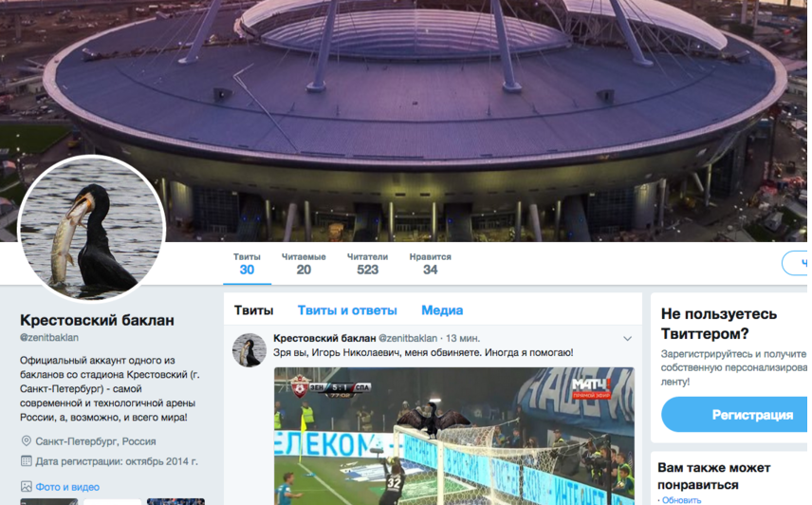Image resolution: width=812 pixels, height=505 pixels.
Task: Click the Регистрация sign-up button
Action: coord(736,415)
